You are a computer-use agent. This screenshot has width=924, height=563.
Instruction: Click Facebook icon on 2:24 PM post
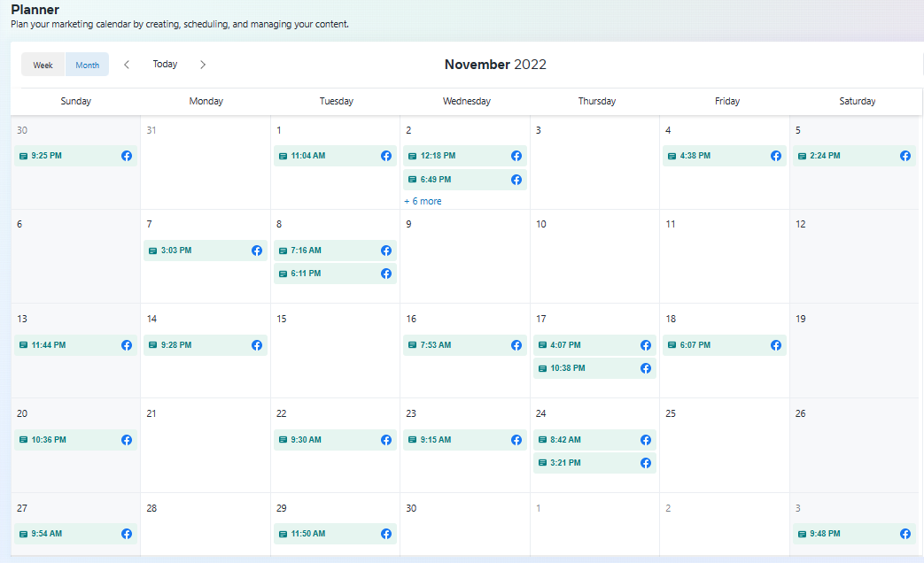905,156
